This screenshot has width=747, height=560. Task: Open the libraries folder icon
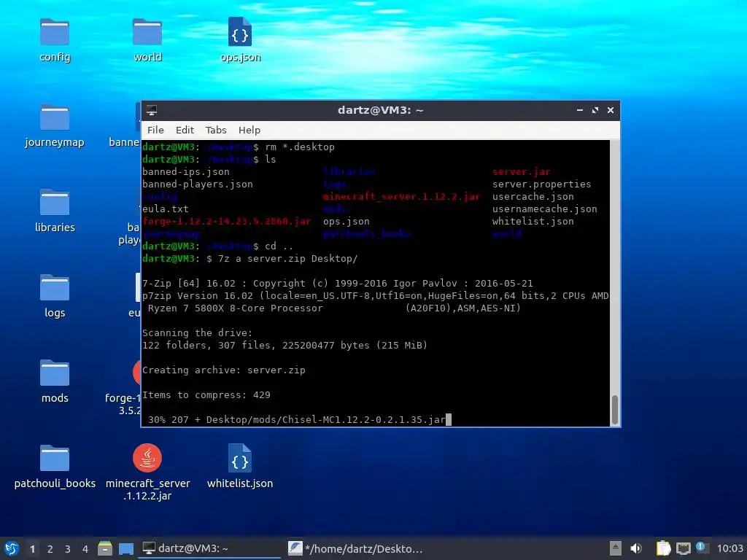(55, 203)
